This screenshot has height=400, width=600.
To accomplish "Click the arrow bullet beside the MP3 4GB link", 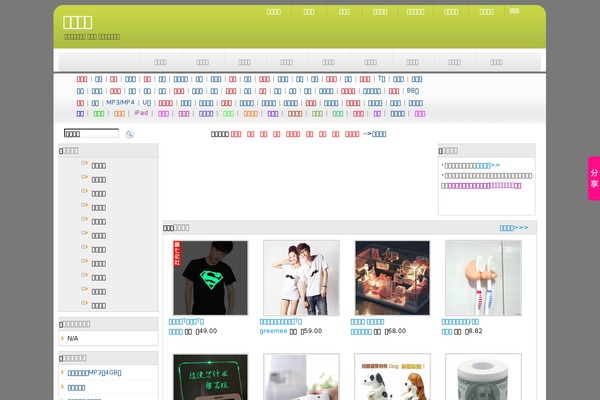I will [62, 372].
